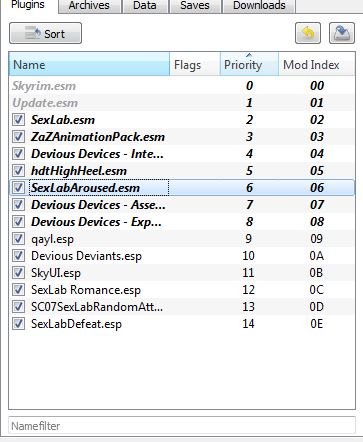Disable the hdtHighHeel.esm checkbox

coord(18,171)
